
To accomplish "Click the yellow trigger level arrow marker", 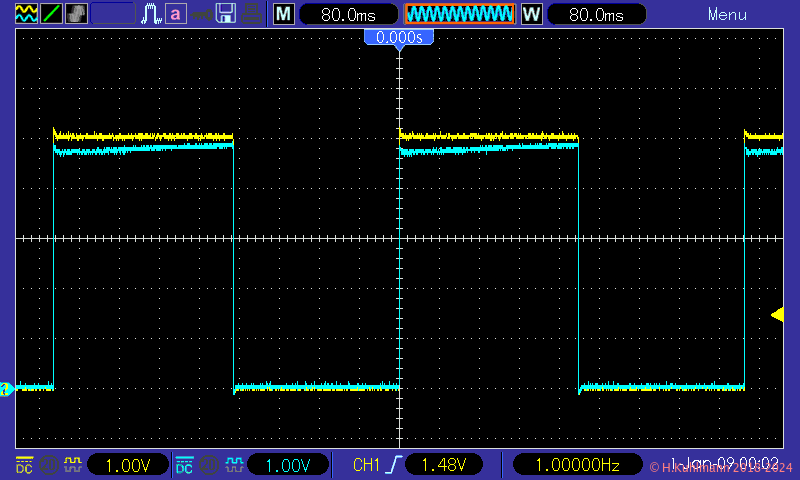I will 777,315.
